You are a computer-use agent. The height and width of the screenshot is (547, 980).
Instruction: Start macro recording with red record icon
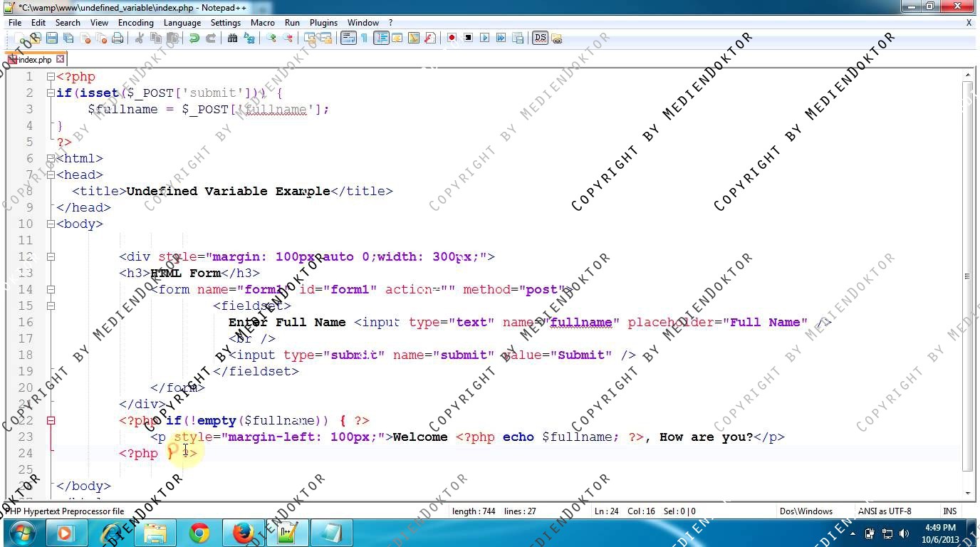[452, 38]
